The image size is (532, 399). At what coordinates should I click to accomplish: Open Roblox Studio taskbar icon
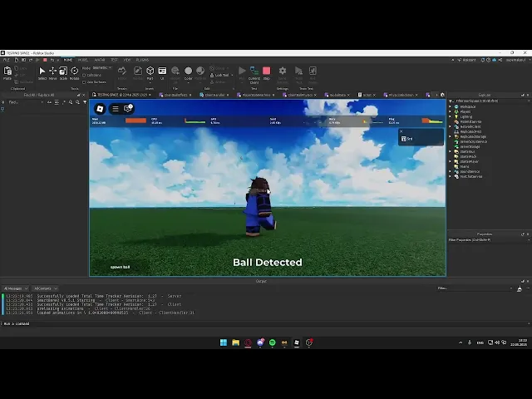[297, 342]
